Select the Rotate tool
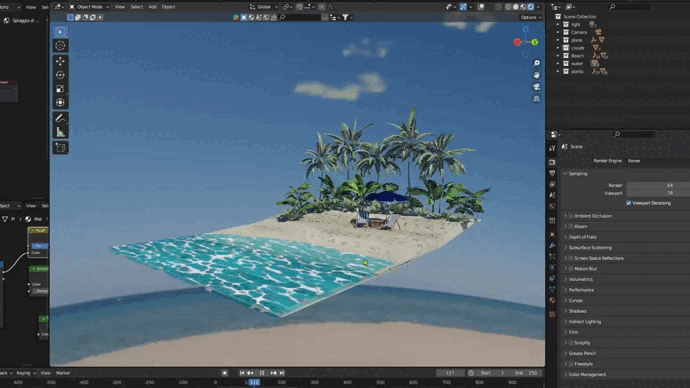 tap(60, 75)
